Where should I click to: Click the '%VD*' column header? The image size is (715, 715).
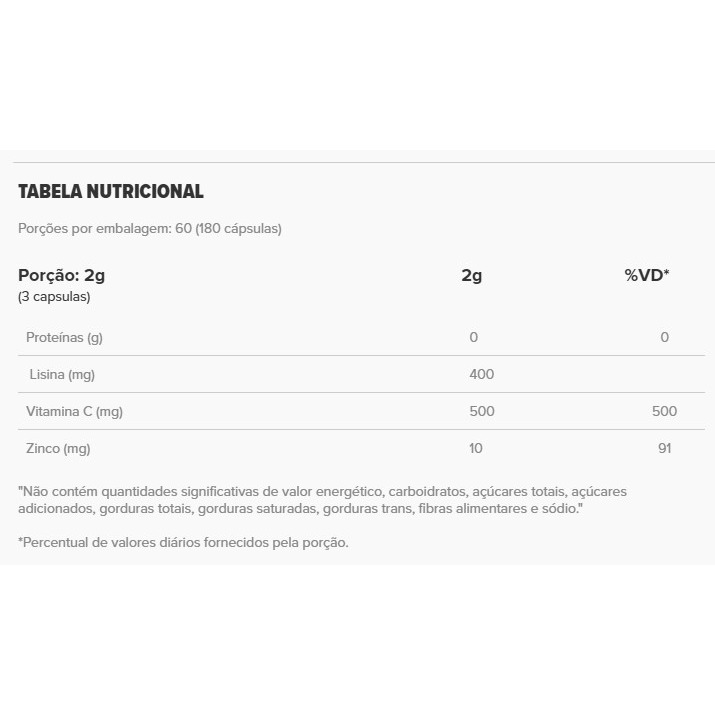click(x=647, y=275)
